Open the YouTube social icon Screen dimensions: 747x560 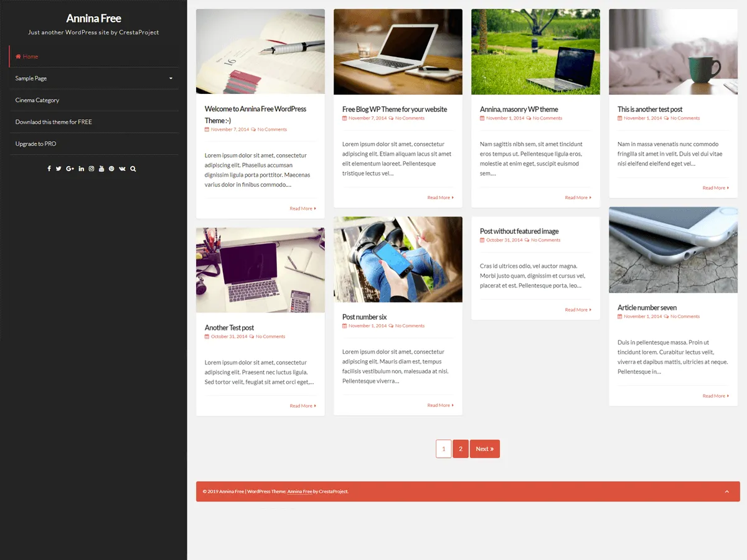(x=101, y=168)
